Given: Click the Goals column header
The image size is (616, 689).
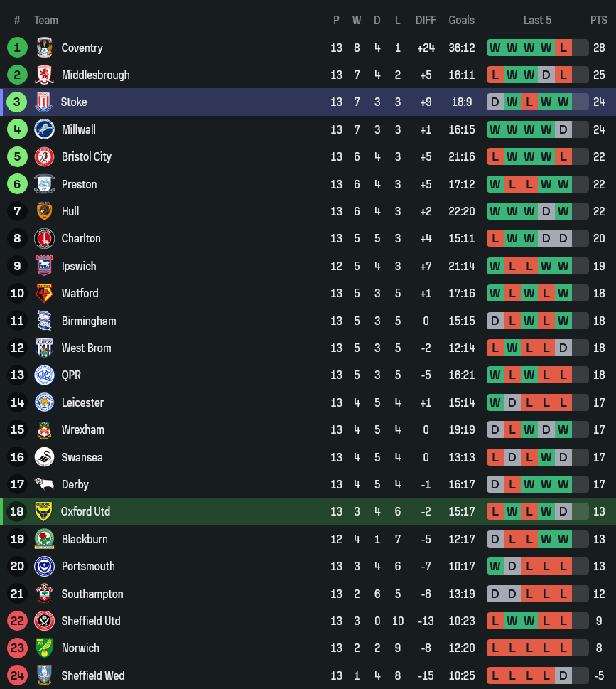Looking at the screenshot, I should click(x=461, y=20).
